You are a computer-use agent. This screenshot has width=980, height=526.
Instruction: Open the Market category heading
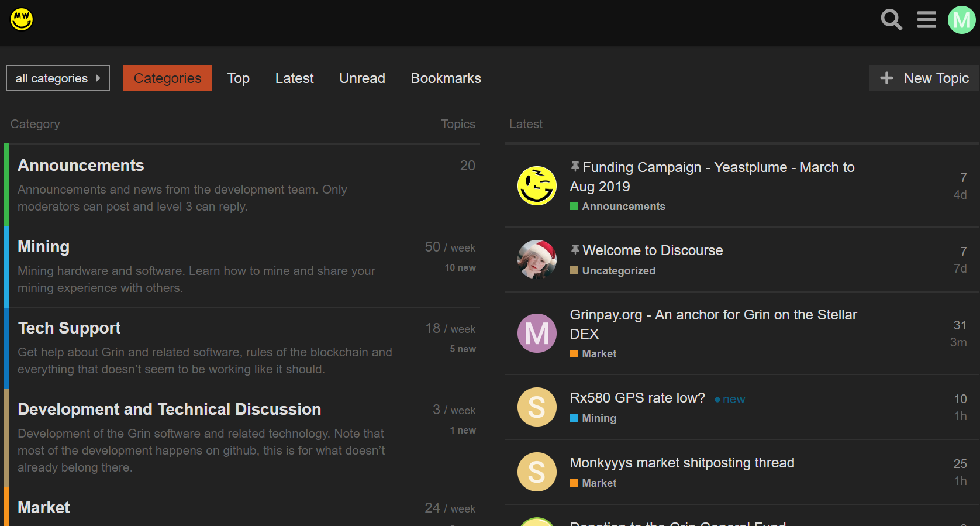(x=44, y=508)
